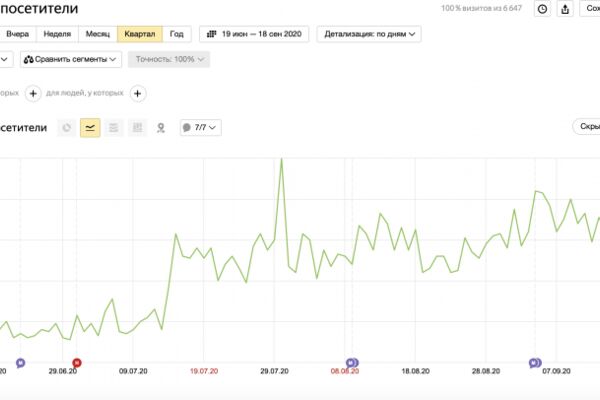Click the speech bubble icon next to 7/7
The height and width of the screenshot is (400, 600).
[187, 127]
